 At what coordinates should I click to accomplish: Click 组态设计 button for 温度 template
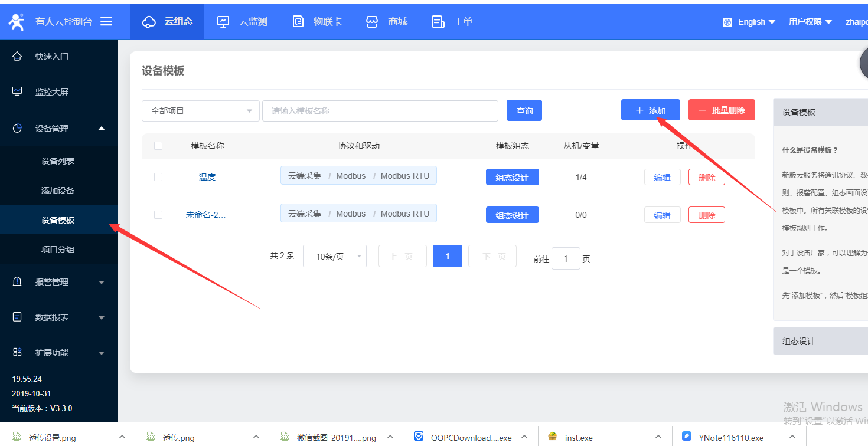click(512, 178)
